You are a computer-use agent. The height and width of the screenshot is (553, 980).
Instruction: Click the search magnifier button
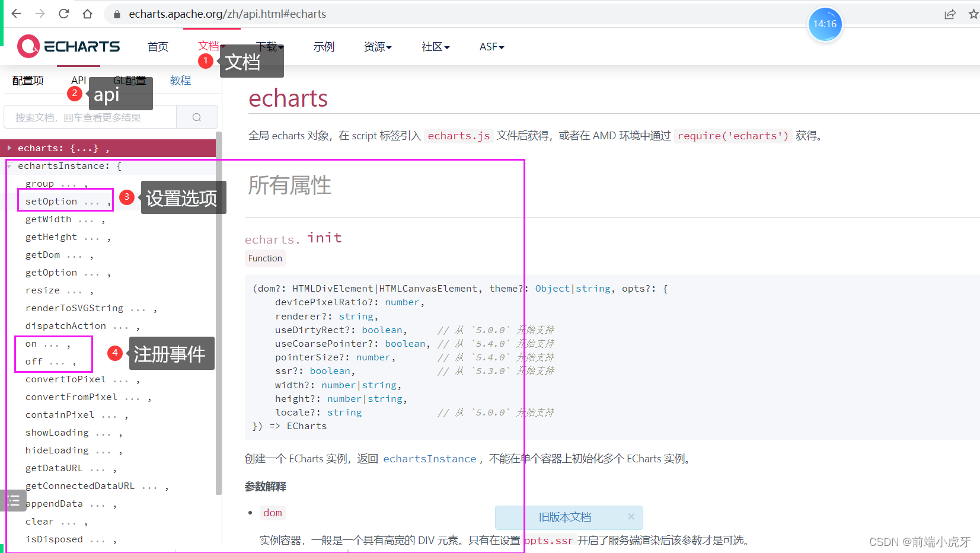[x=197, y=117]
